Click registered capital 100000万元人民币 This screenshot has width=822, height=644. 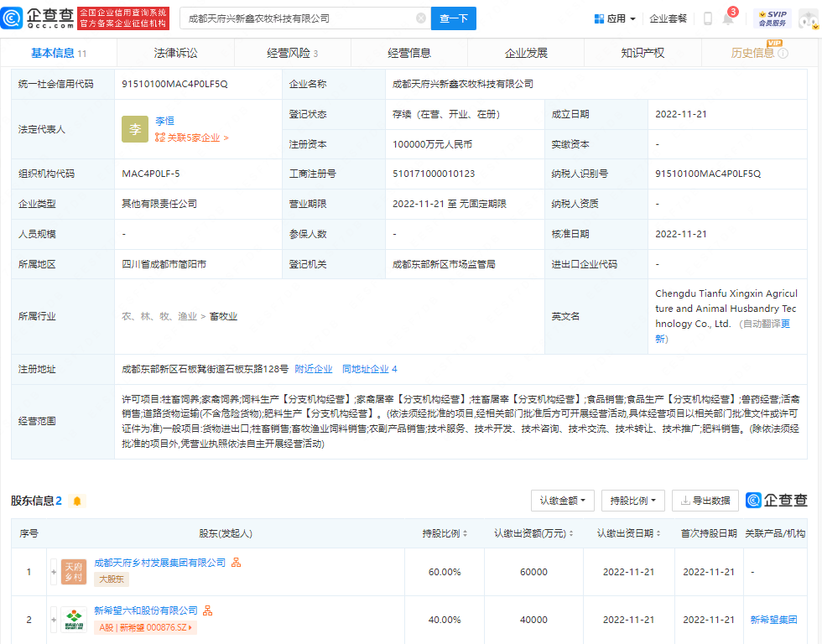(432, 144)
